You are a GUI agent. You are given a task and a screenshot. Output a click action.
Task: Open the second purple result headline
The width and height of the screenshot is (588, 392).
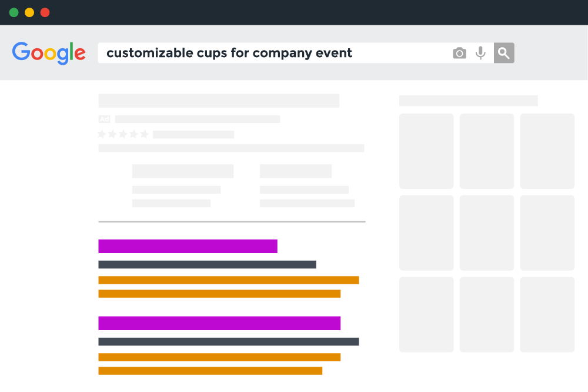pyautogui.click(x=219, y=323)
